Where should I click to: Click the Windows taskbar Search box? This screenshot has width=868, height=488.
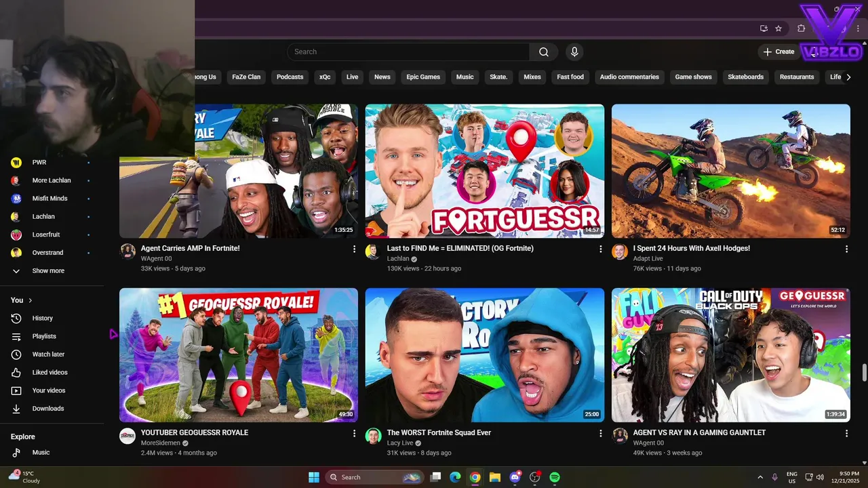coord(374,477)
